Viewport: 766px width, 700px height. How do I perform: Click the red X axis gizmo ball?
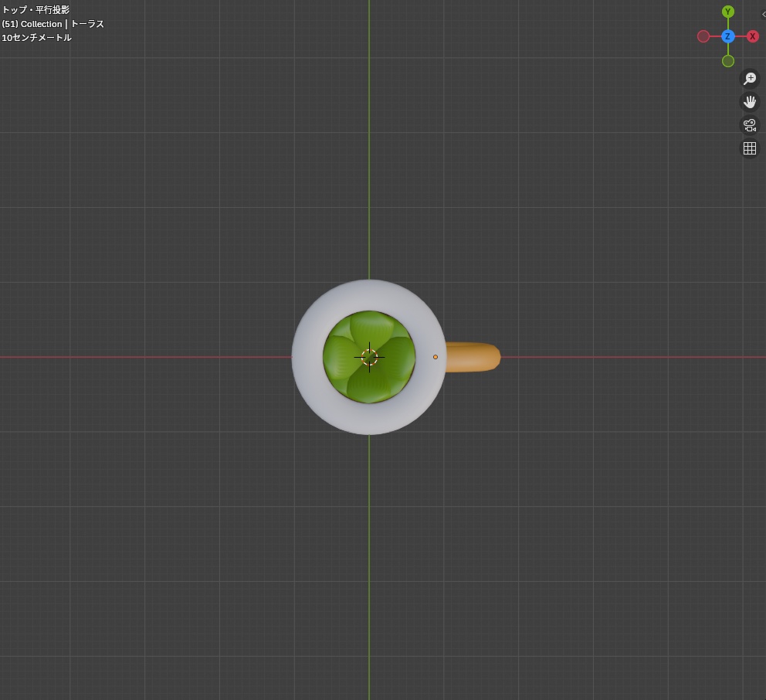753,36
